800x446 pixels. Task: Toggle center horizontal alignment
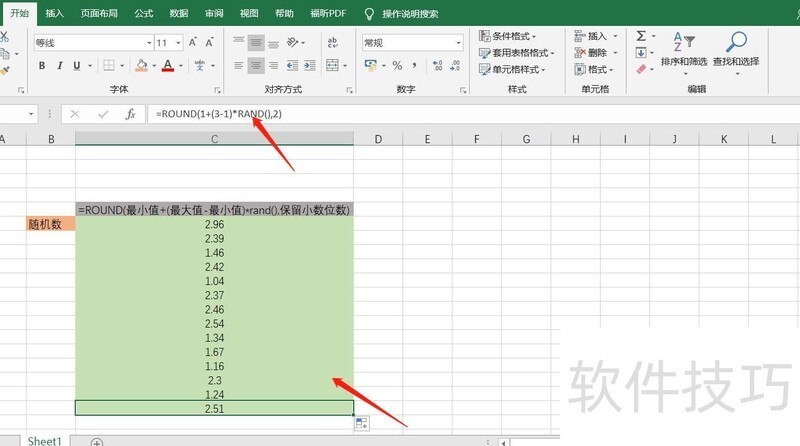point(256,65)
